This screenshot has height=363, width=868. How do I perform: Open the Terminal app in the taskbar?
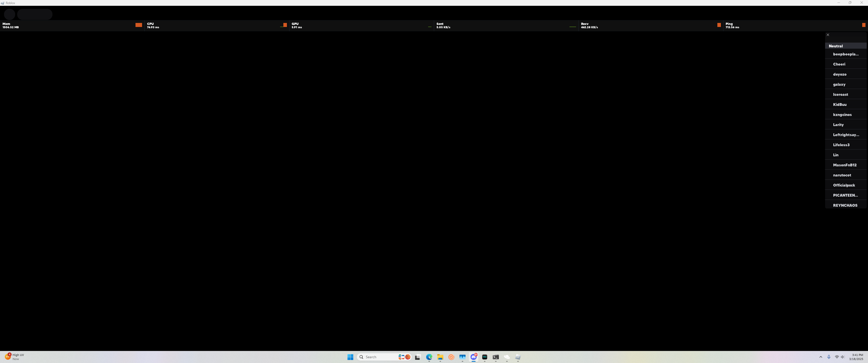[496, 357]
